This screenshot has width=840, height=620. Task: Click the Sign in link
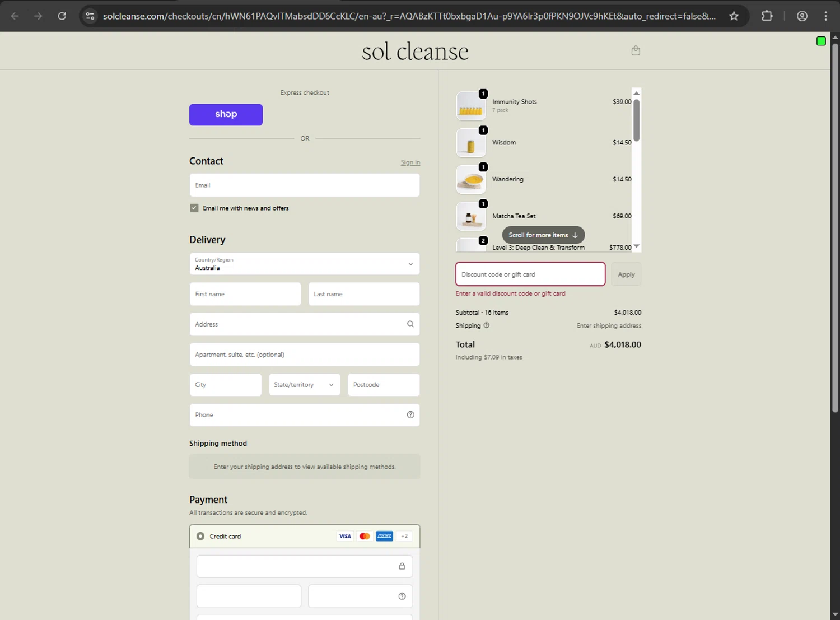tap(410, 162)
